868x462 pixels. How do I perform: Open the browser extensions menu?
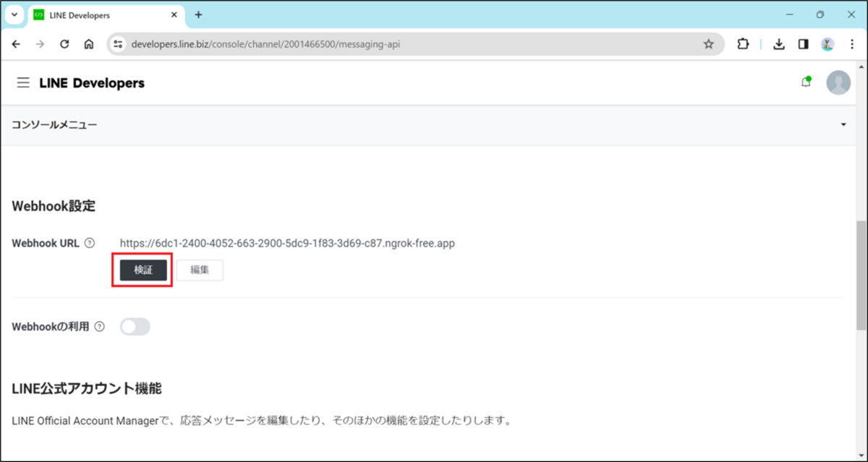(743, 44)
